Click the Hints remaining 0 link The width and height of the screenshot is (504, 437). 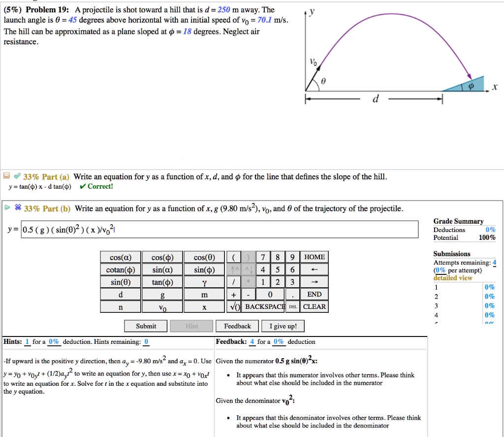tap(146, 342)
